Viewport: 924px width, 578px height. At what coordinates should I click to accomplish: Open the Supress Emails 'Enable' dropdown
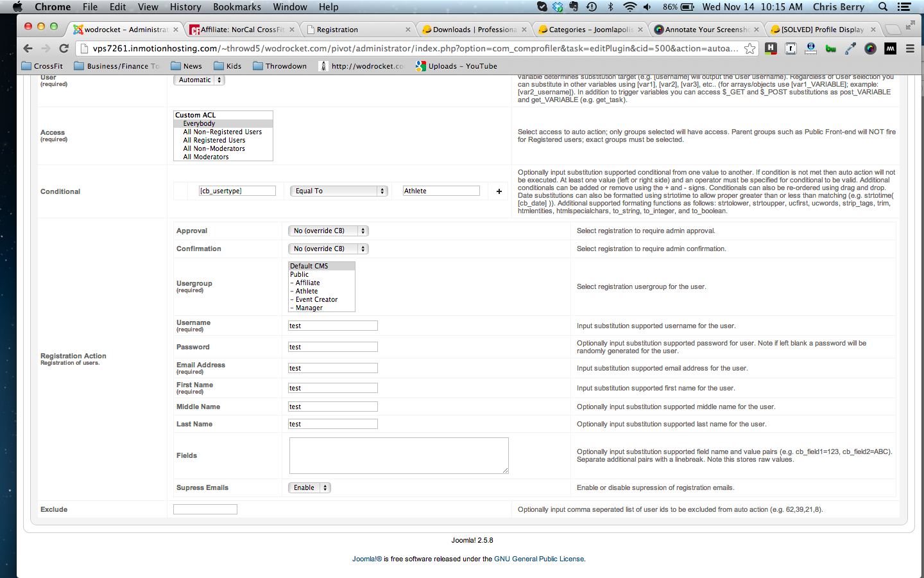click(x=309, y=487)
